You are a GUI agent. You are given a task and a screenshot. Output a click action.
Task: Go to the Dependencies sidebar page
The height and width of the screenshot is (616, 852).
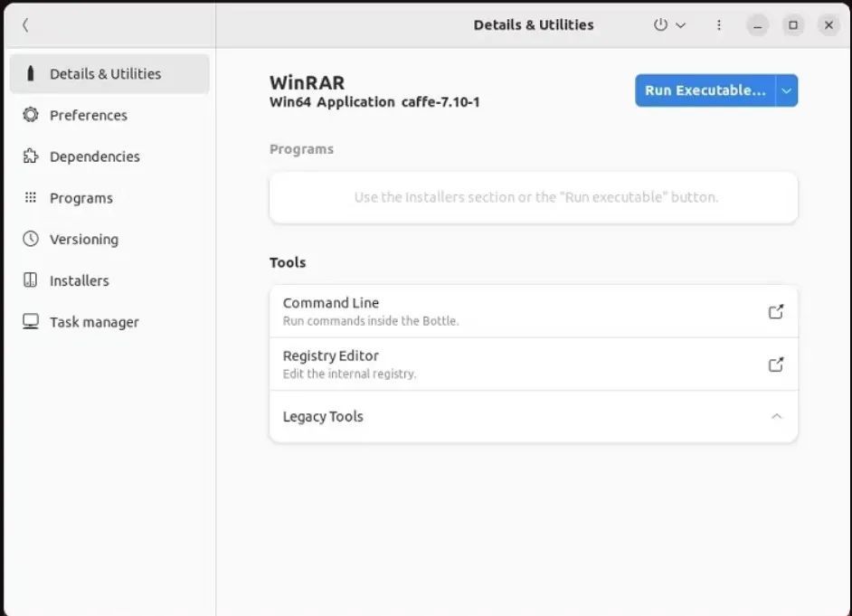tap(94, 156)
